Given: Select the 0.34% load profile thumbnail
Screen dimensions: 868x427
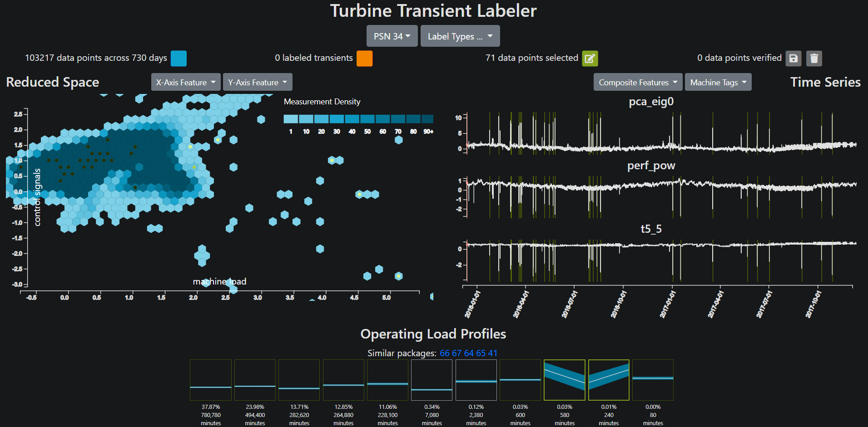Looking at the screenshot, I should coord(432,380).
